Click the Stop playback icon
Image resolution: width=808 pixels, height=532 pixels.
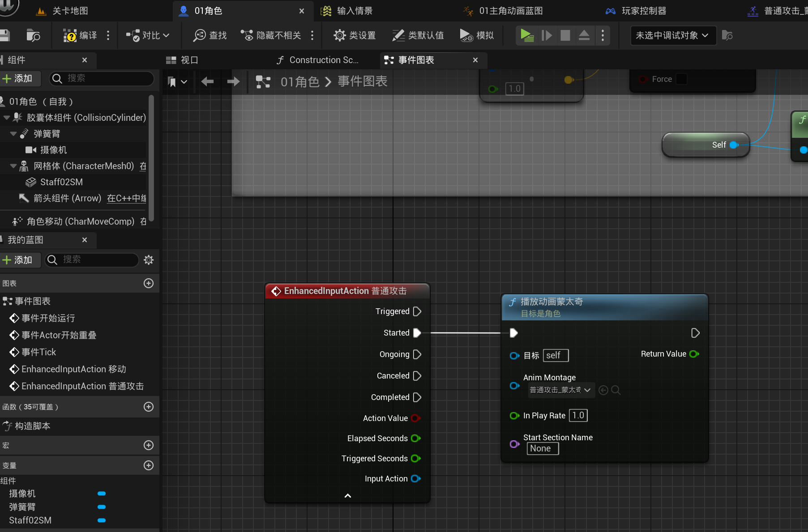565,35
